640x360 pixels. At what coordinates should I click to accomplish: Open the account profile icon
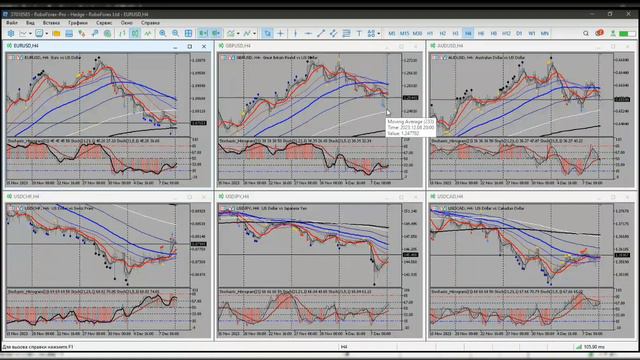point(613,33)
